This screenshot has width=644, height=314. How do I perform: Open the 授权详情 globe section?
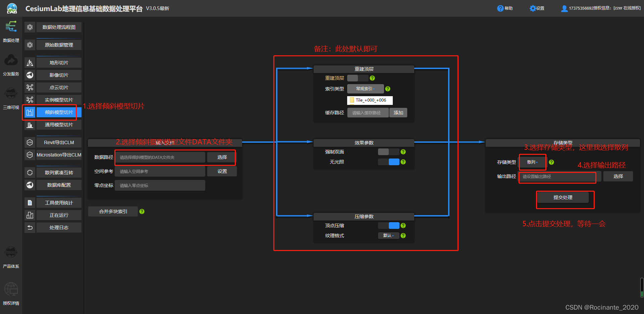11,293
